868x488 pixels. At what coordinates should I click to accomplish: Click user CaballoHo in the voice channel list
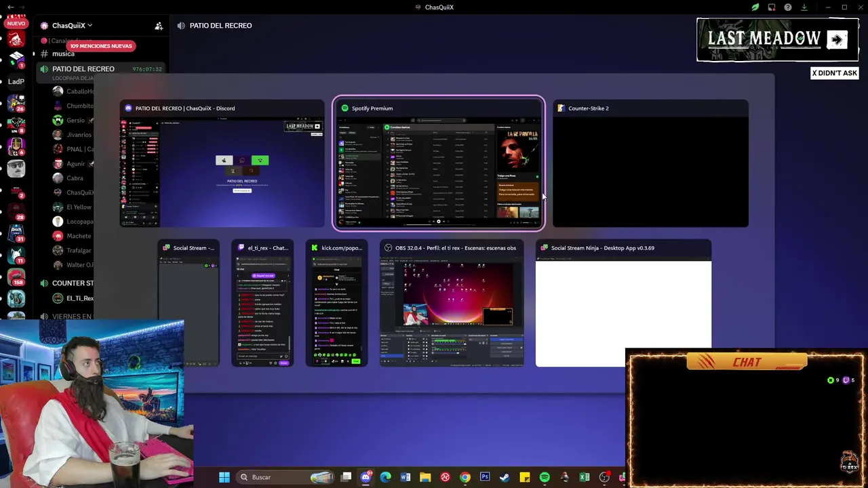click(73, 91)
